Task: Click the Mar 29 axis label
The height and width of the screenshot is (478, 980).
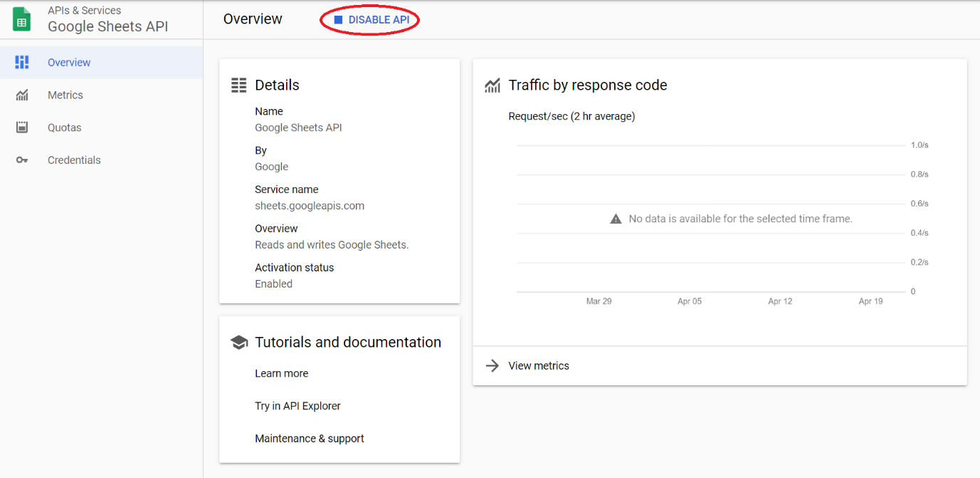Action: pyautogui.click(x=599, y=301)
